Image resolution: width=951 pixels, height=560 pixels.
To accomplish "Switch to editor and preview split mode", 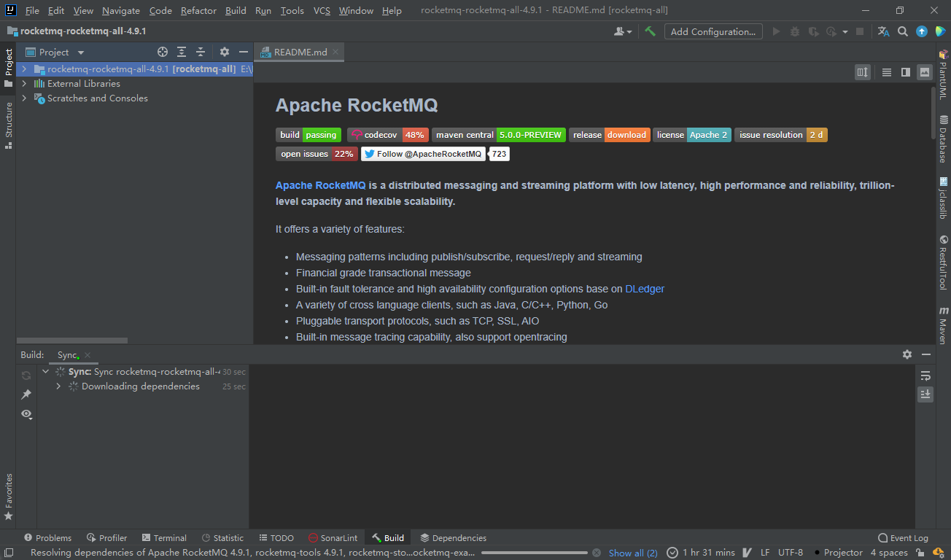I will click(906, 72).
